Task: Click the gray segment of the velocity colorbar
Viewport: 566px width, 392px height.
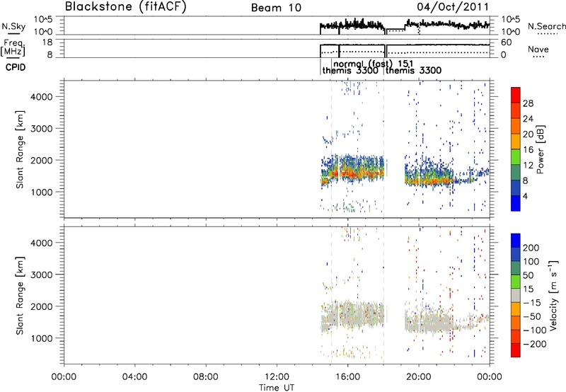Action: coord(516,295)
